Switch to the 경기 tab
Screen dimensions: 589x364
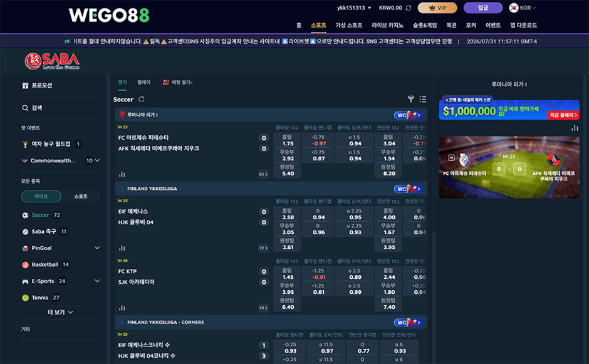click(122, 82)
